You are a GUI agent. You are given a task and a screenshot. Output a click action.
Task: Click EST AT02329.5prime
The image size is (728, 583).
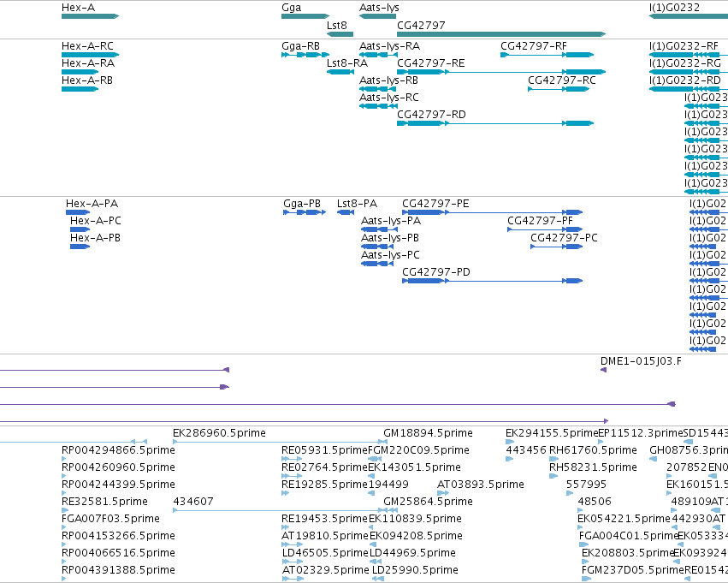click(293, 579)
